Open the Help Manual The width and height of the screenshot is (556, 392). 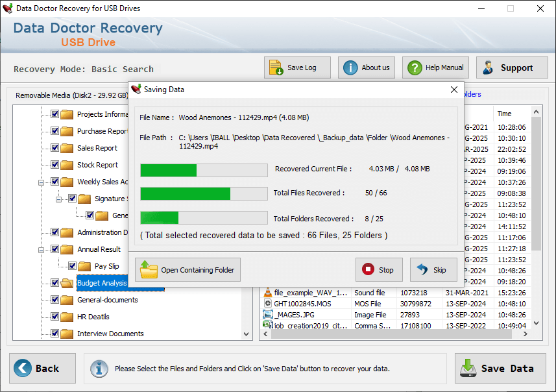click(435, 67)
